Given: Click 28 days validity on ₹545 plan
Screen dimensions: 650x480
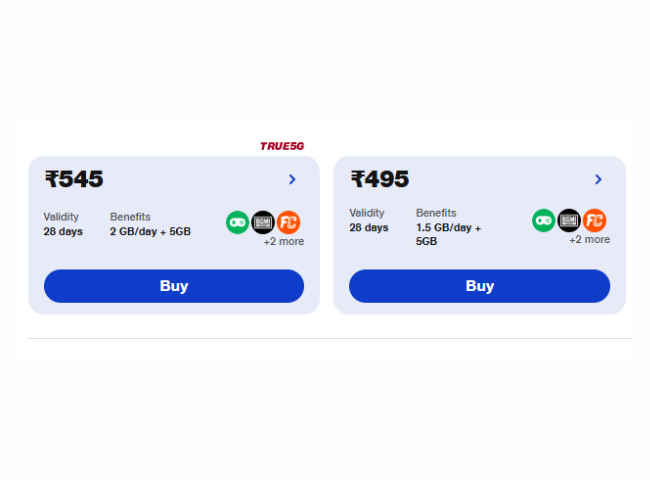Looking at the screenshot, I should (x=63, y=231).
